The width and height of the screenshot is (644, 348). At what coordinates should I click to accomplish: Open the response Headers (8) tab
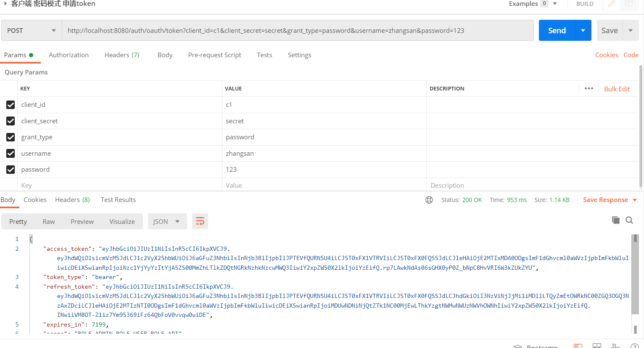(x=72, y=200)
